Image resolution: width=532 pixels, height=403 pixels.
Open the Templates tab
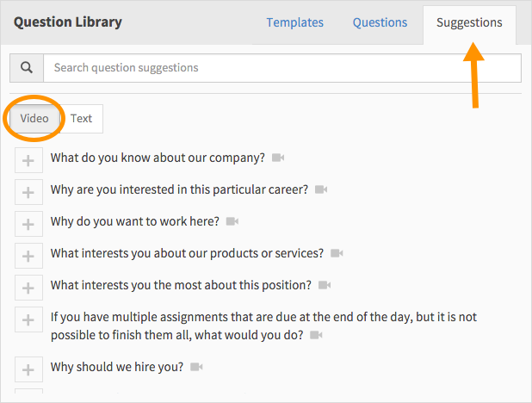coord(295,22)
